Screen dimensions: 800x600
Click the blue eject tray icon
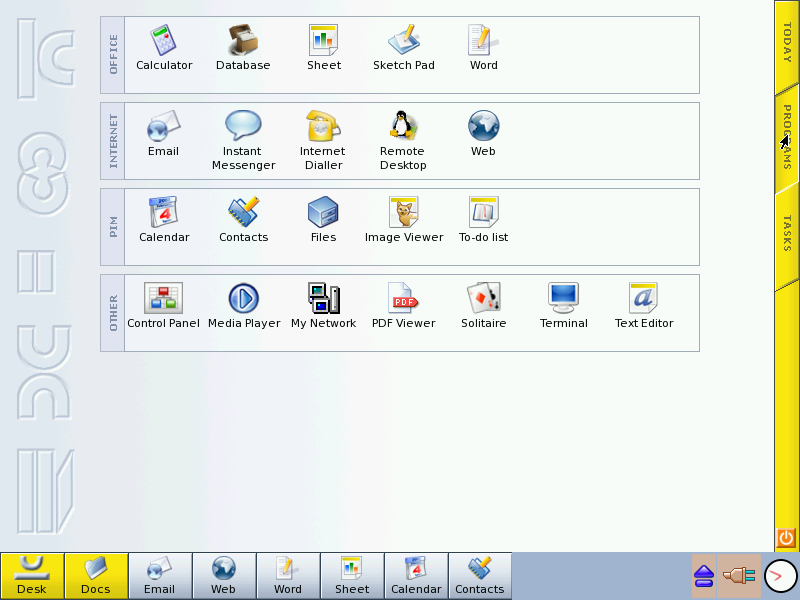[704, 576]
